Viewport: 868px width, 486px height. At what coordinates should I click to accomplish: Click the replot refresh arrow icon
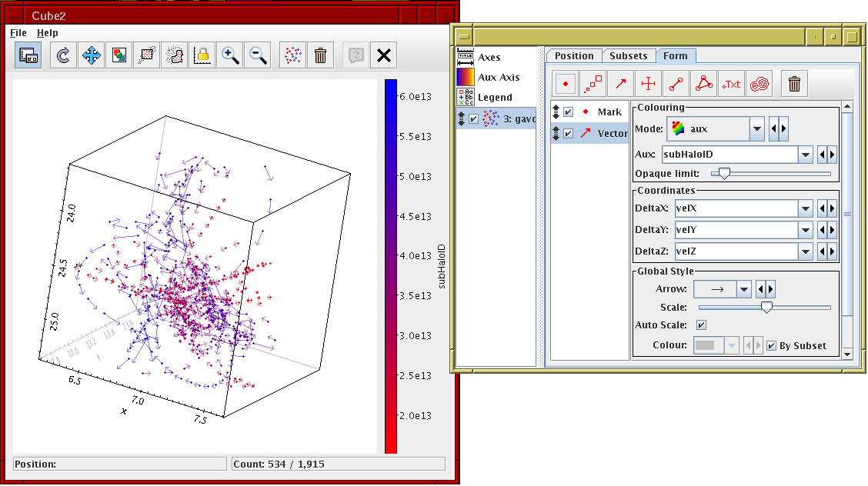click(64, 55)
